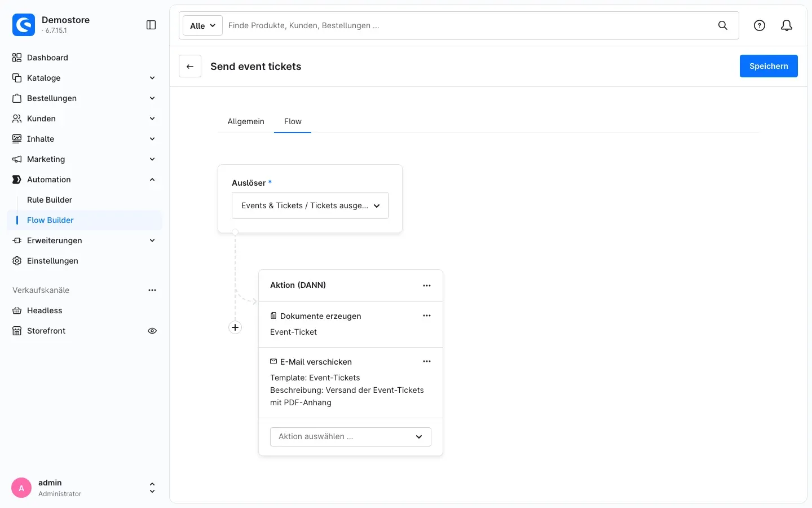Open the Storefront sales channel
This screenshot has height=508, width=812.
pyautogui.click(x=46, y=331)
